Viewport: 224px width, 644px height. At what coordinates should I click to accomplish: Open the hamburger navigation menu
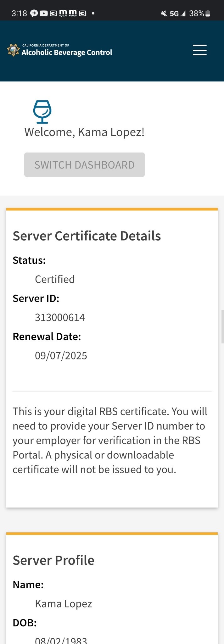[x=199, y=50]
